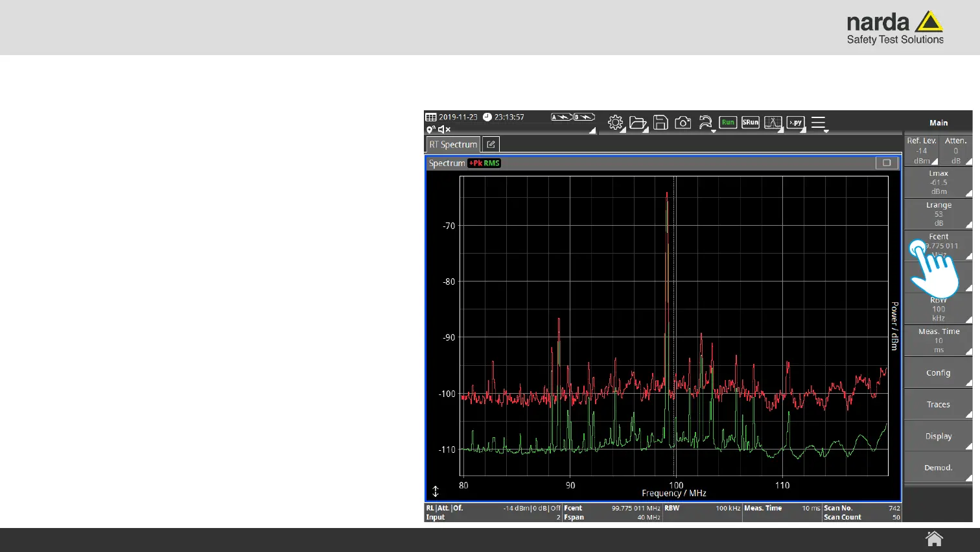Select the RT Spectrum tab

(x=453, y=145)
